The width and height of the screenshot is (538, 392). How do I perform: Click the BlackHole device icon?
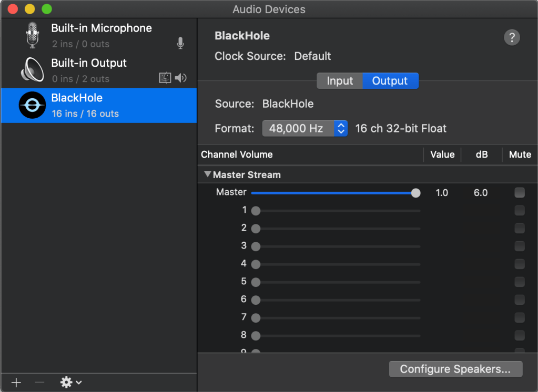[33, 105]
